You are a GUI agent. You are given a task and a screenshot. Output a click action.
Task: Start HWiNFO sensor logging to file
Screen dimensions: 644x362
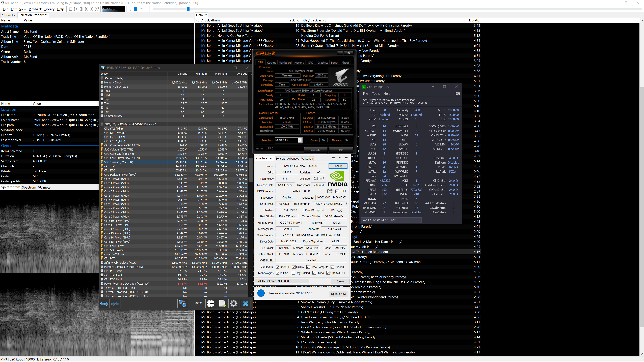[x=222, y=304]
